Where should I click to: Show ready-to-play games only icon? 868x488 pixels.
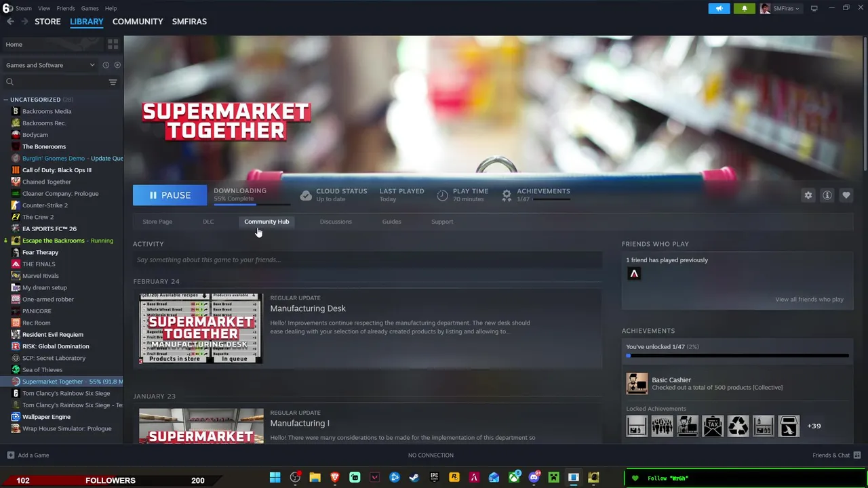(117, 65)
